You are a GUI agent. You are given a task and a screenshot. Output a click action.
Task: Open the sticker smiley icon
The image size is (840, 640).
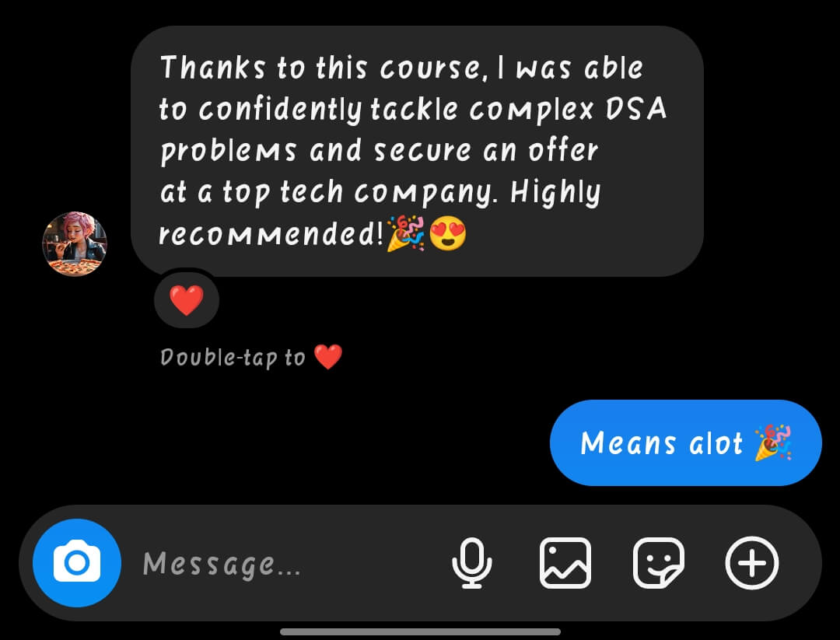point(659,563)
